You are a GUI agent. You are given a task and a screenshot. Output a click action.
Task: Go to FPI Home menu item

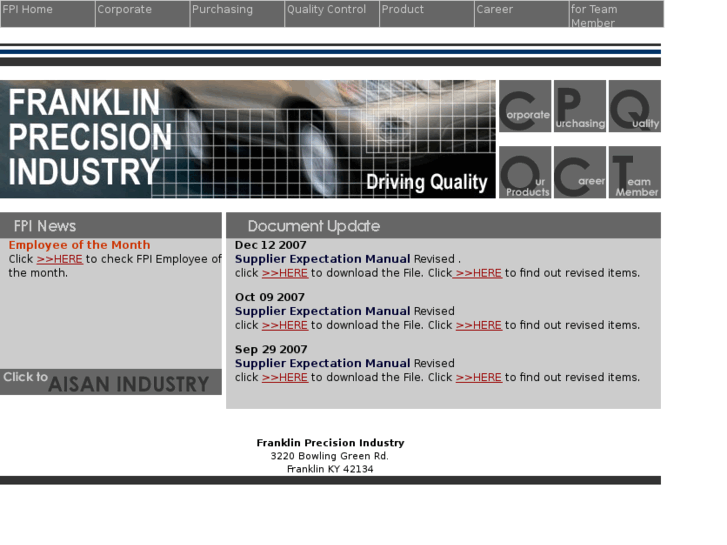[48, 14]
